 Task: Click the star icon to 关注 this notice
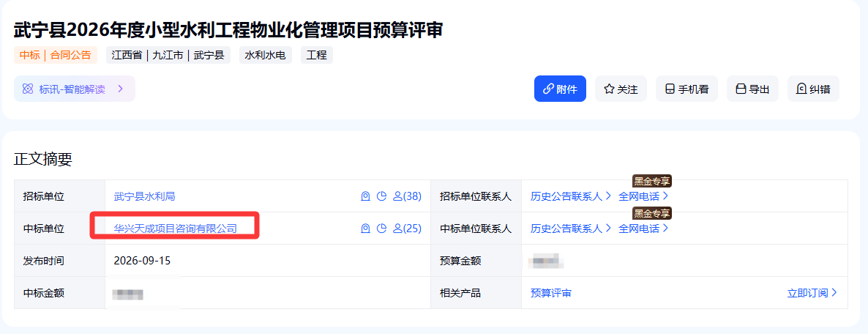click(x=610, y=89)
